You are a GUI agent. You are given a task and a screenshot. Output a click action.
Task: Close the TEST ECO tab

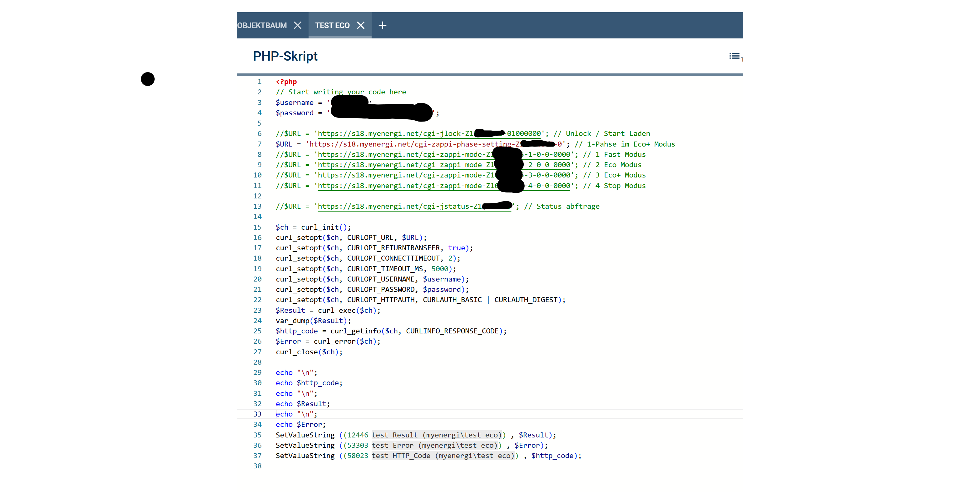pos(360,26)
